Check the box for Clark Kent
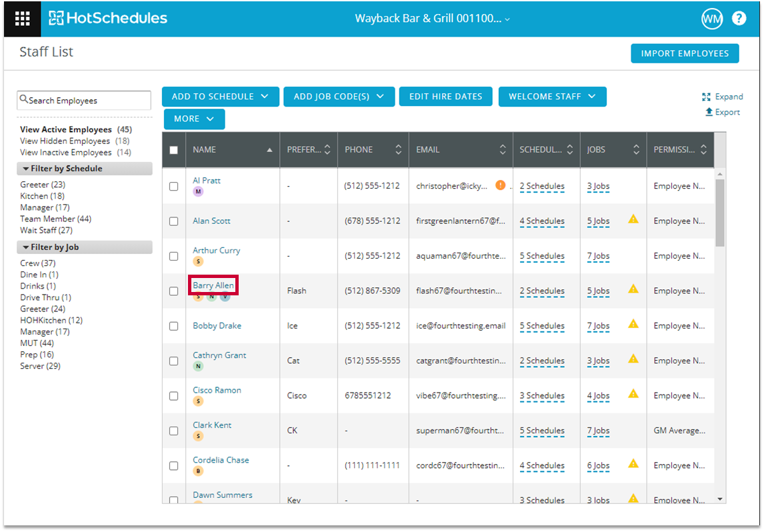Screen dimensions: 764x532 [173, 431]
